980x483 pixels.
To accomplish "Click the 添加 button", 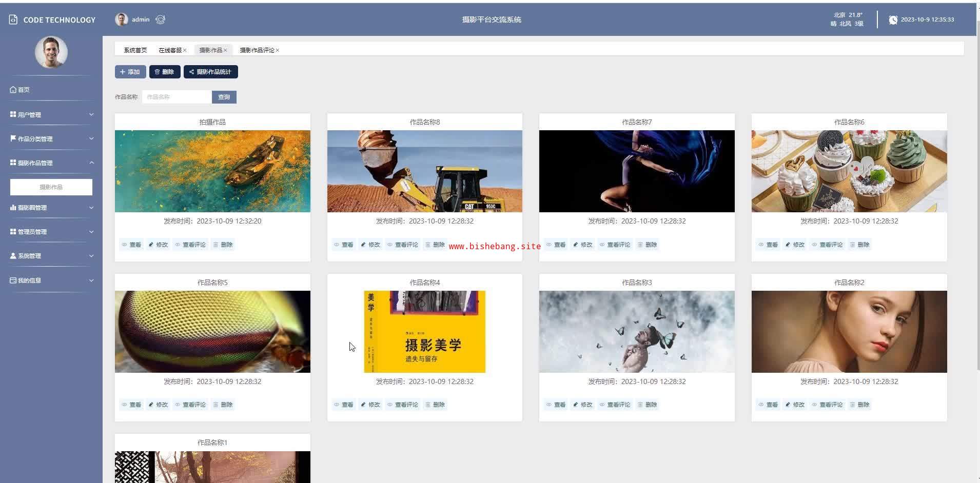I will [130, 72].
